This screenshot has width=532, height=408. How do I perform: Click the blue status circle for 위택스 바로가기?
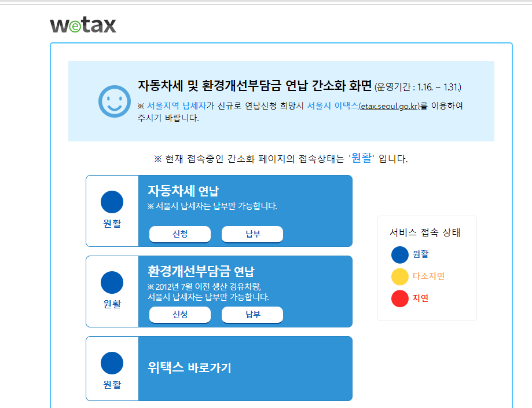point(111,364)
